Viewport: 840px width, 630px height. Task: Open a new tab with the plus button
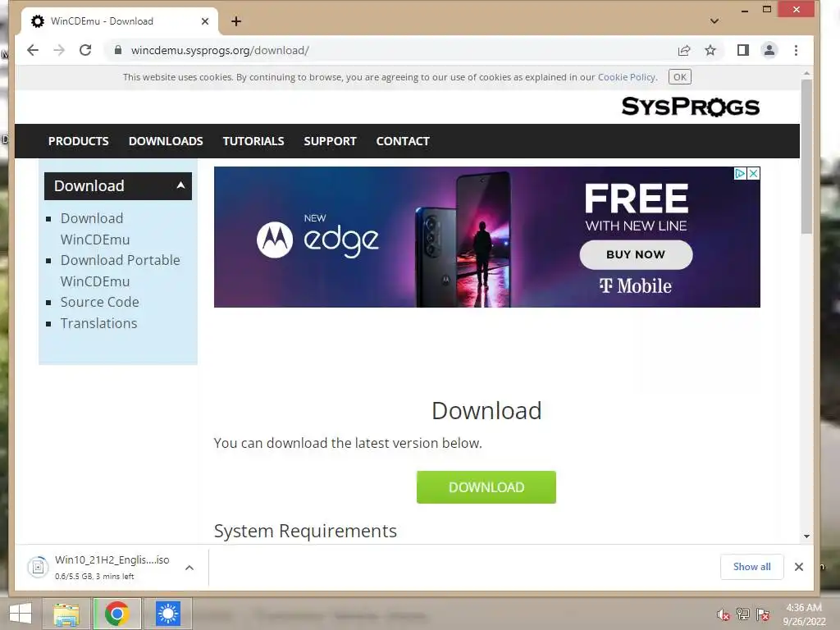click(236, 21)
